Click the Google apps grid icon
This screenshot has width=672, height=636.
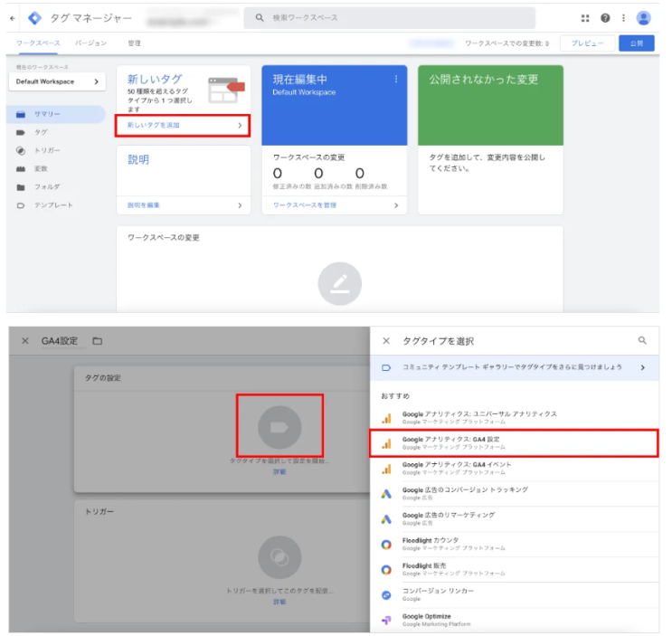coord(585,18)
